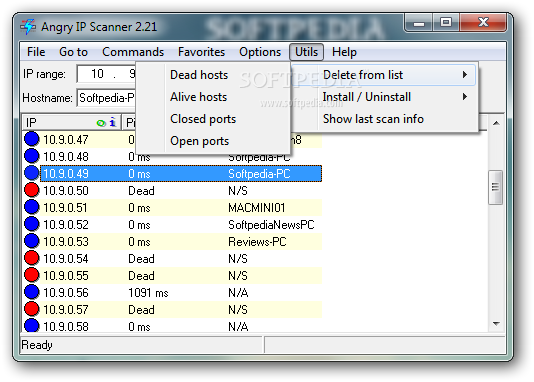534x382 pixels.
Task: Click N/A hostname for 10.9.0.56
Action: [x=238, y=293]
